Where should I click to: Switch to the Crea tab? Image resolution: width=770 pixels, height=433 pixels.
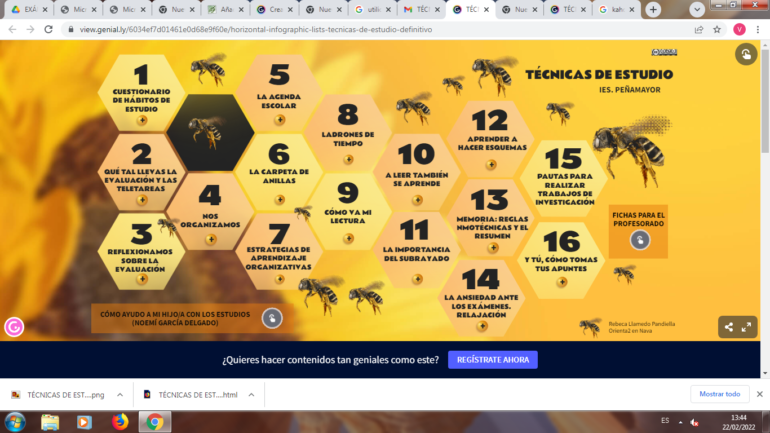pos(275,9)
